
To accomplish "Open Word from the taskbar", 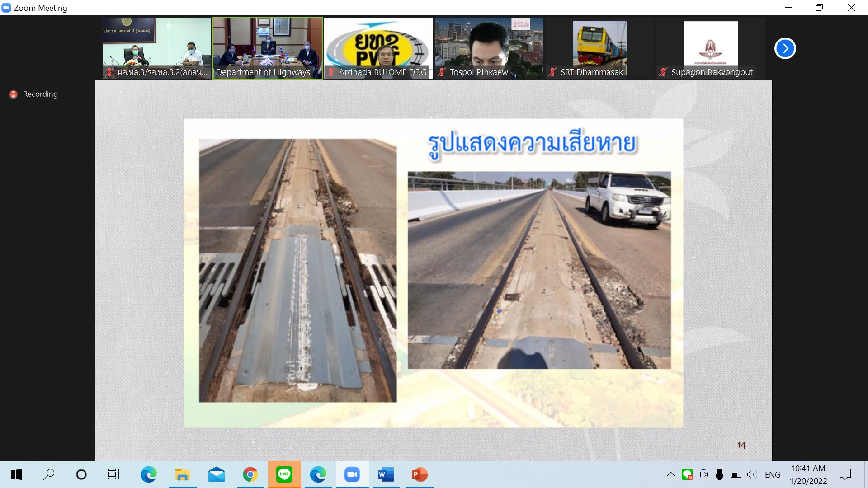I will tap(386, 474).
